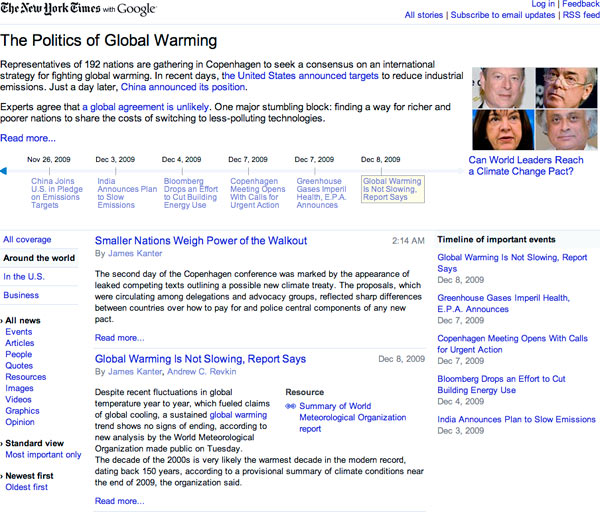Filter by Graphics

[x=22, y=411]
